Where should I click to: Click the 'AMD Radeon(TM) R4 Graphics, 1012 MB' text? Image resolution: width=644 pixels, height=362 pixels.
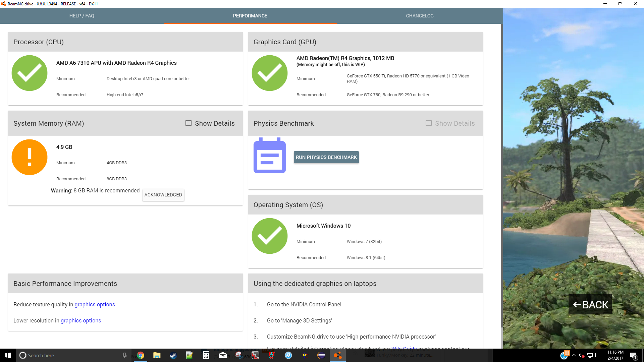tap(345, 58)
